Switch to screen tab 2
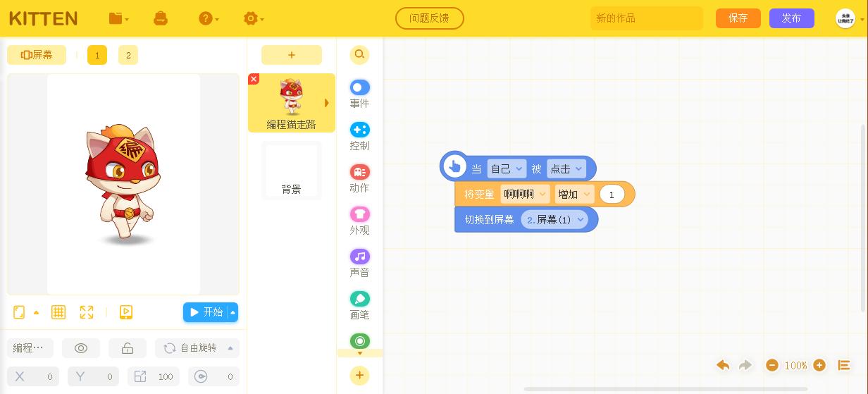 128,55
